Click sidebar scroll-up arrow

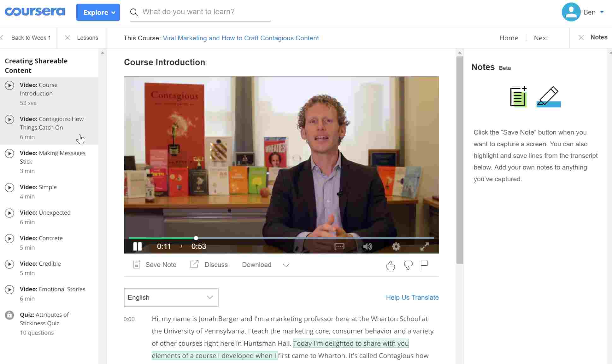tap(103, 53)
